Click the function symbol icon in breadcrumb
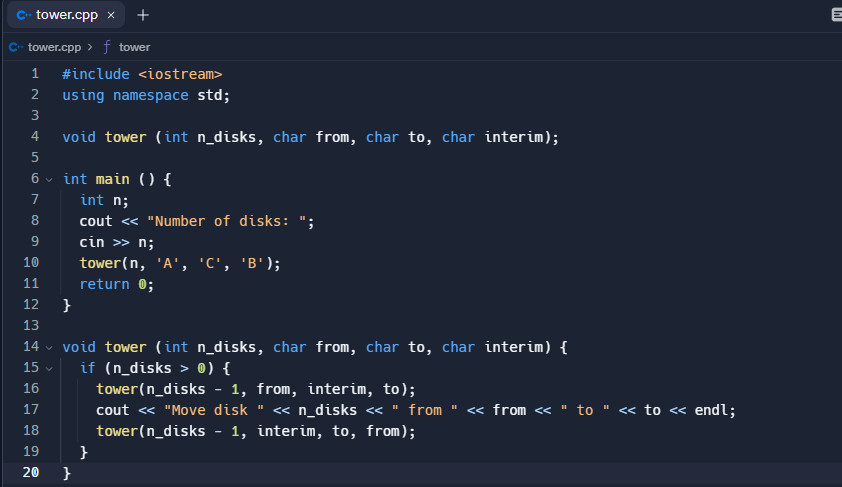Viewport: 842px width, 487px height. pos(107,47)
